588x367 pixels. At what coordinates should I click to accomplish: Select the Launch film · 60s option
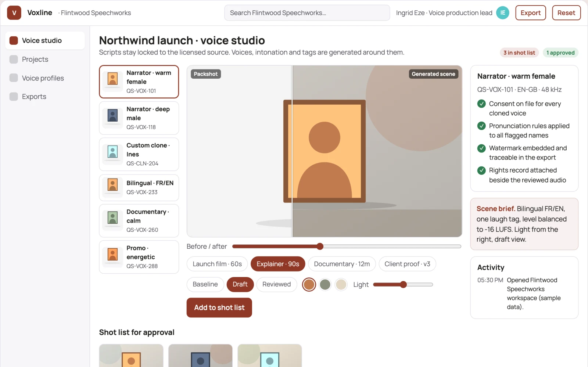217,264
